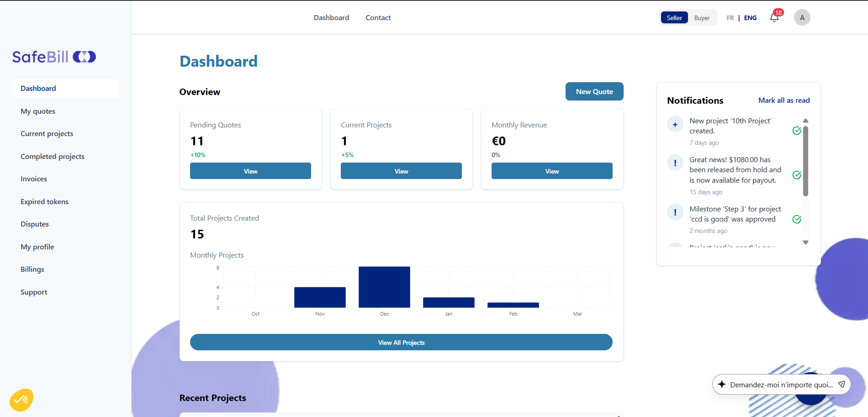868x417 pixels.
Task: Open Dashboard in the top navigation
Action: (x=331, y=18)
